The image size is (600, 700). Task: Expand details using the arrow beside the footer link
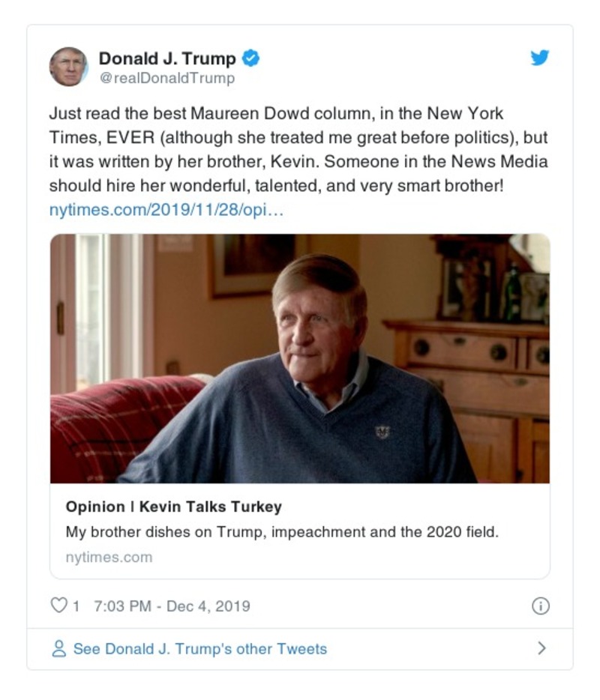coord(543,648)
